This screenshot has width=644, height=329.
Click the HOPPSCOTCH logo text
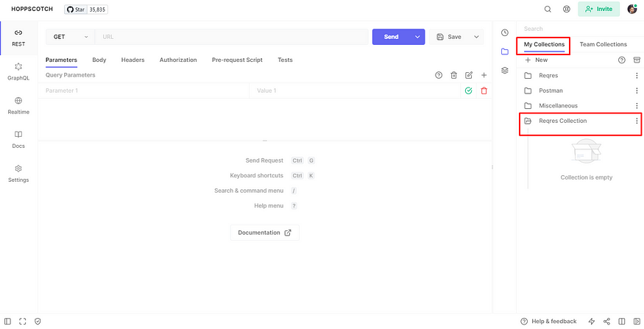(x=32, y=9)
